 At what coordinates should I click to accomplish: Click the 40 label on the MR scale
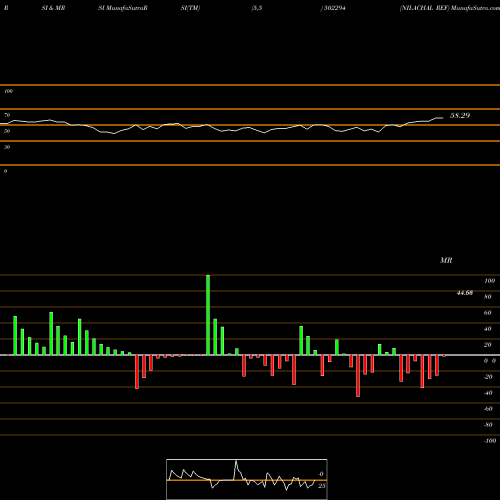(487, 329)
